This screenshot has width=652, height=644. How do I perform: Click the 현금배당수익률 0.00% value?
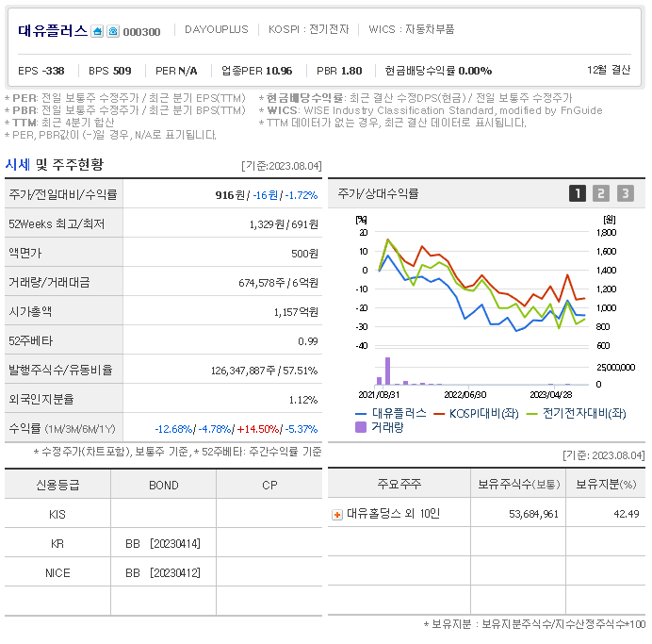(438, 71)
